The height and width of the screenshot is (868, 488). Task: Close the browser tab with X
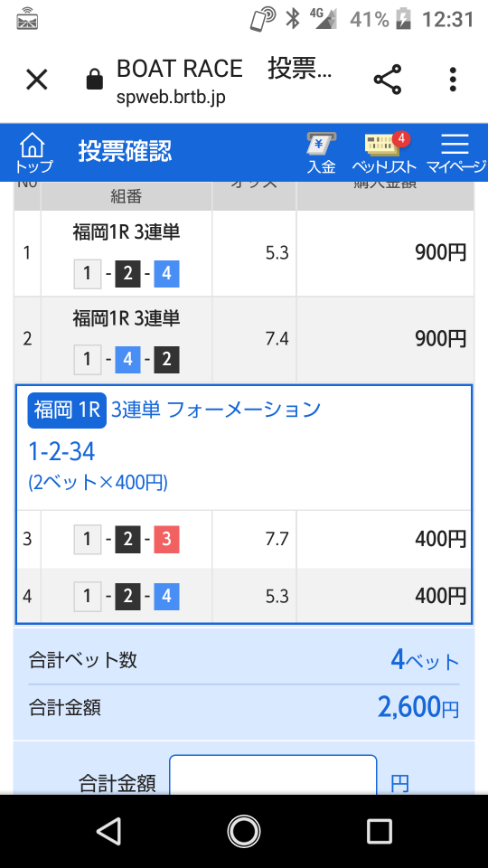(x=37, y=80)
